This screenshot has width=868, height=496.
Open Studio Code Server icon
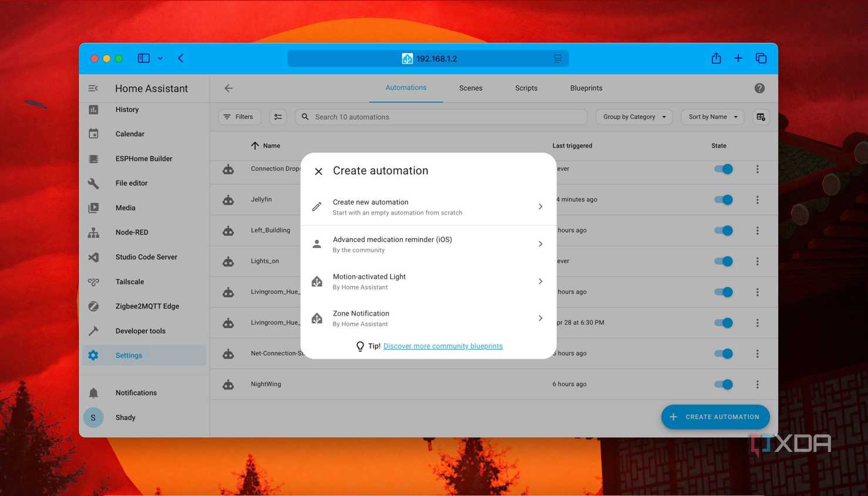point(93,257)
